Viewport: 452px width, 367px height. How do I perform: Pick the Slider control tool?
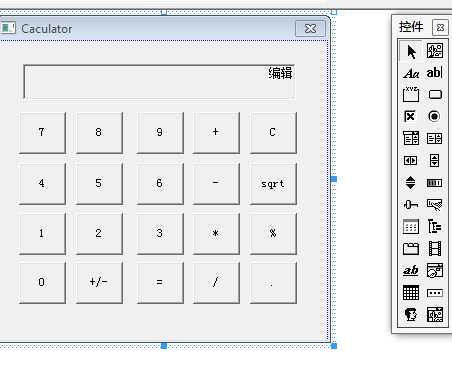click(411, 205)
